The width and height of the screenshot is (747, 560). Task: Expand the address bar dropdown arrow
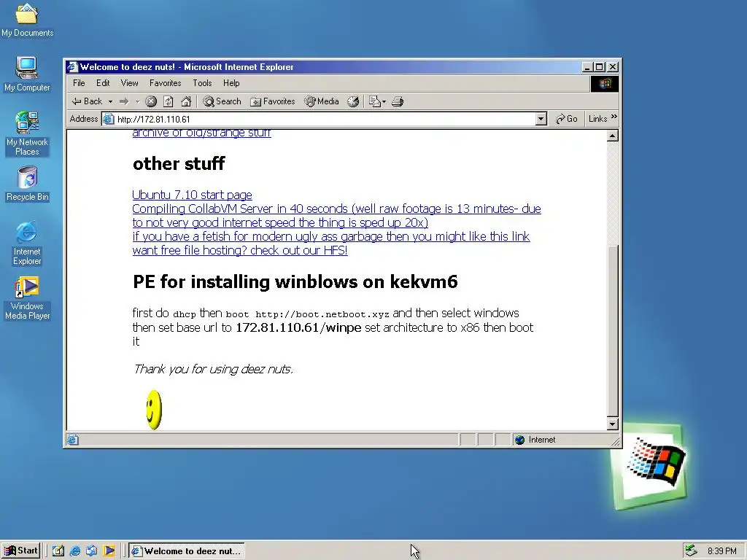[541, 119]
